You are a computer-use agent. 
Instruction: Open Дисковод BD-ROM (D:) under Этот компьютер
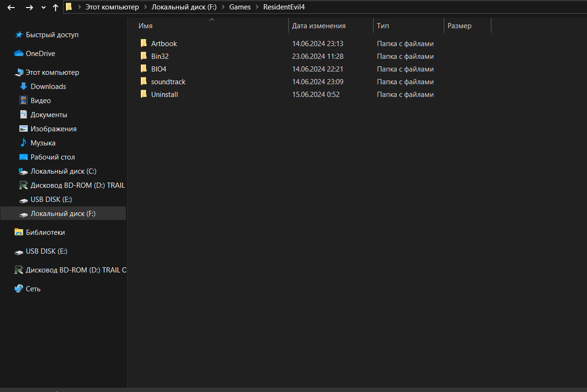[77, 185]
